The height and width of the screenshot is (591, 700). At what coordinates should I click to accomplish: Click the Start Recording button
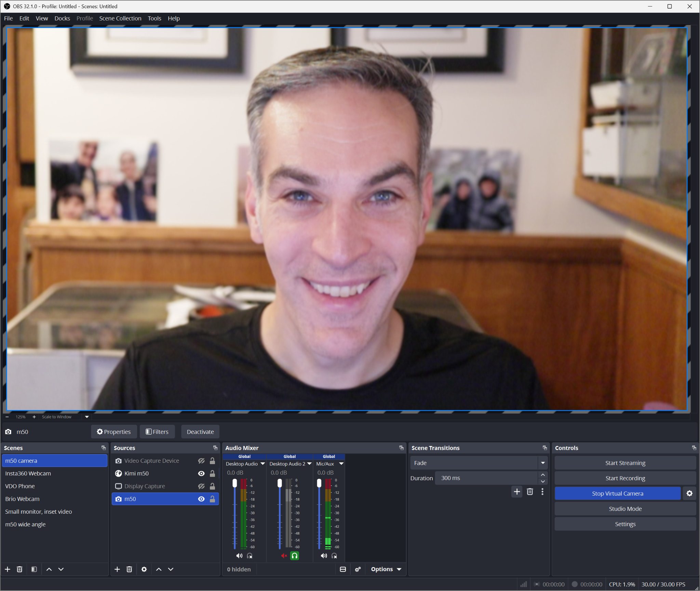[625, 478]
